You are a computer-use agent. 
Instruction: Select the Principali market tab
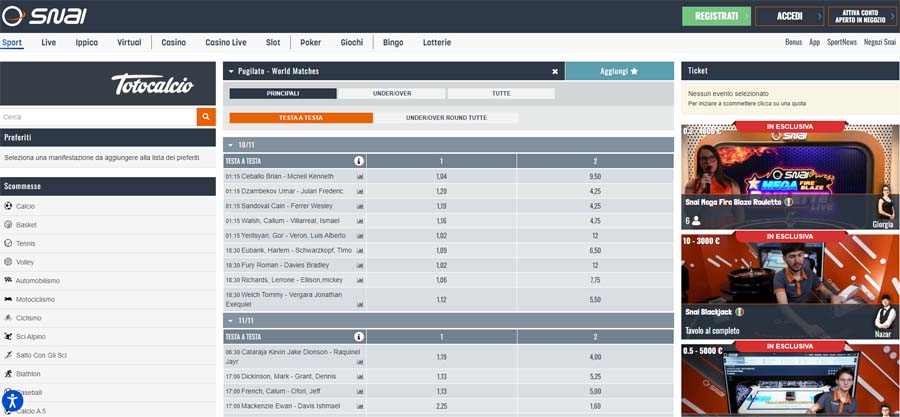283,93
